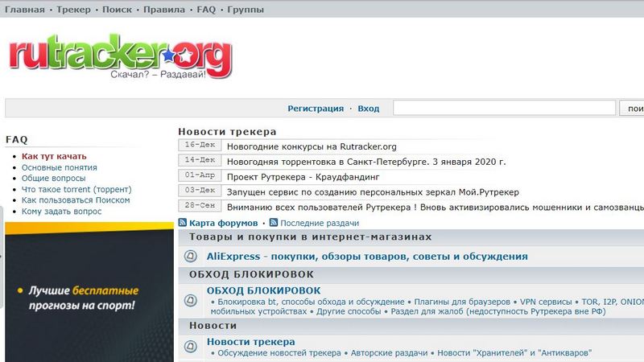This screenshot has height=362, width=644.
Task: Open the Группы menu item
Action: pyautogui.click(x=246, y=10)
